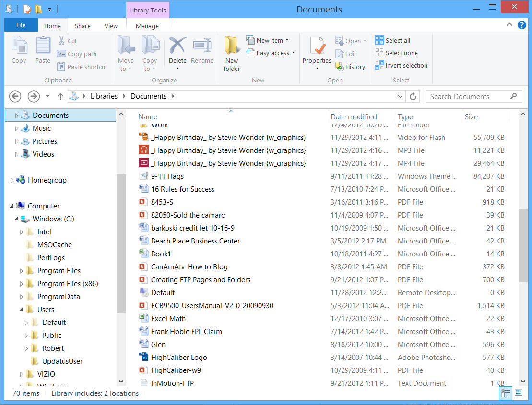Viewport: 532px width, 405px height.
Task: Click the Help question mark icon
Action: coord(521,25)
